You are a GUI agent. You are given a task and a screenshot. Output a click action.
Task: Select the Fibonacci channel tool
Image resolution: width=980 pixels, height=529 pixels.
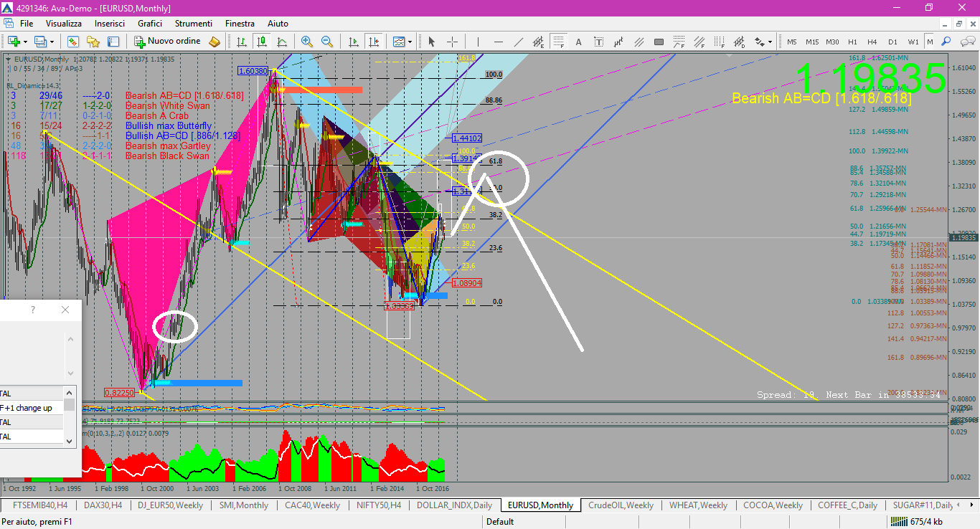click(699, 42)
